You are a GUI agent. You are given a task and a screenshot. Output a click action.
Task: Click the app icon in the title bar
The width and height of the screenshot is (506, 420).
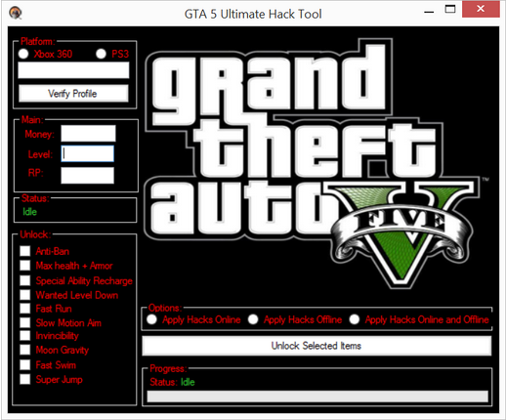pyautogui.click(x=16, y=14)
